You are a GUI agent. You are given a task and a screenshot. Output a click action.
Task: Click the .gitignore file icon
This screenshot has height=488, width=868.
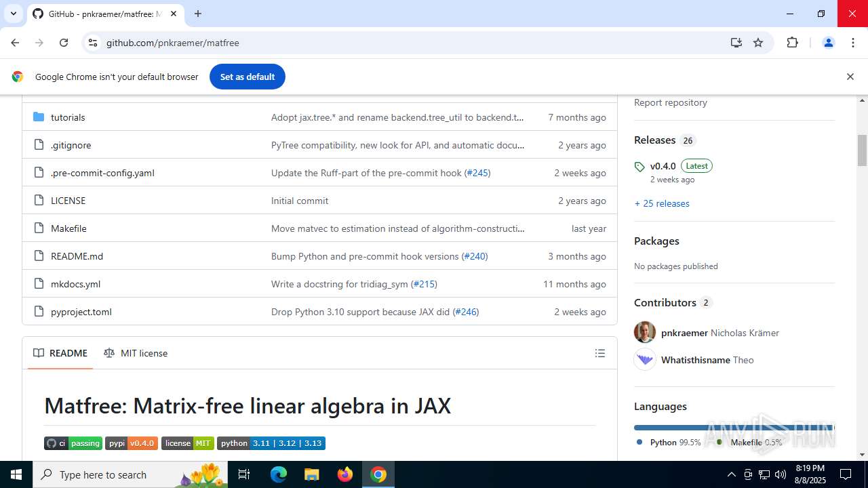[39, 145]
